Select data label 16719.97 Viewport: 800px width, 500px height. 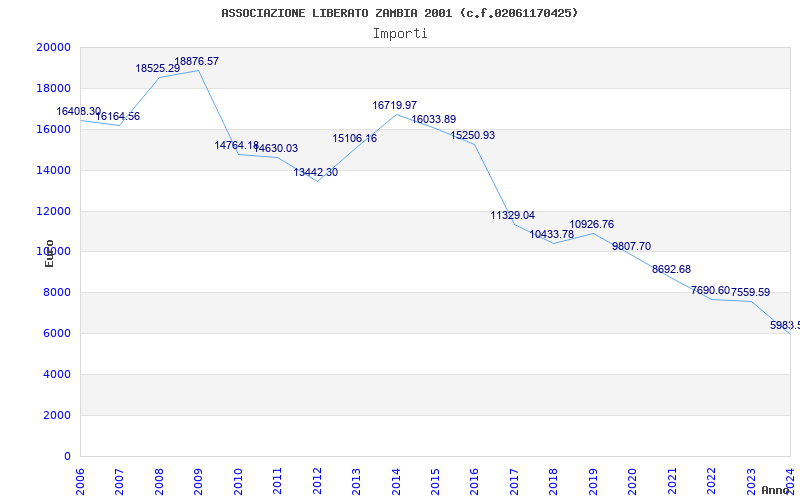pyautogui.click(x=394, y=106)
